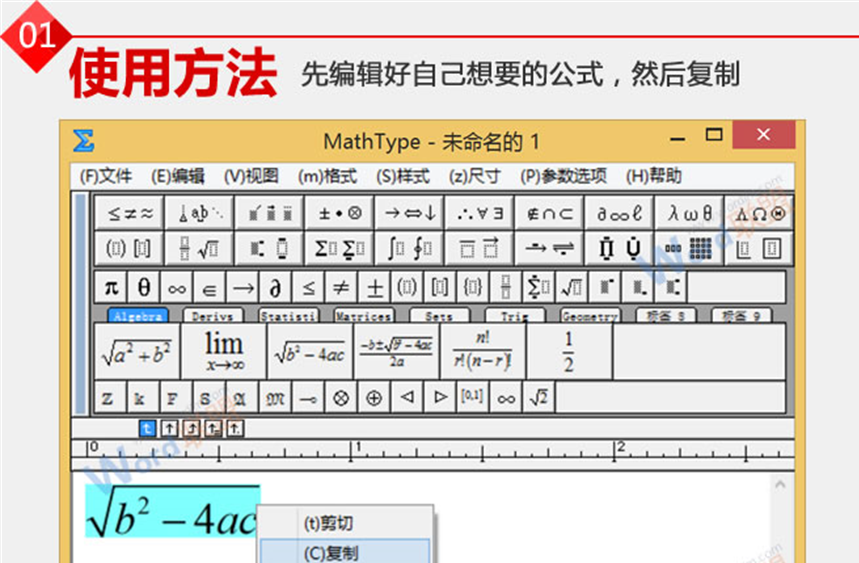Insert curly braces template in small bar
This screenshot has height=563, width=859.
(473, 287)
